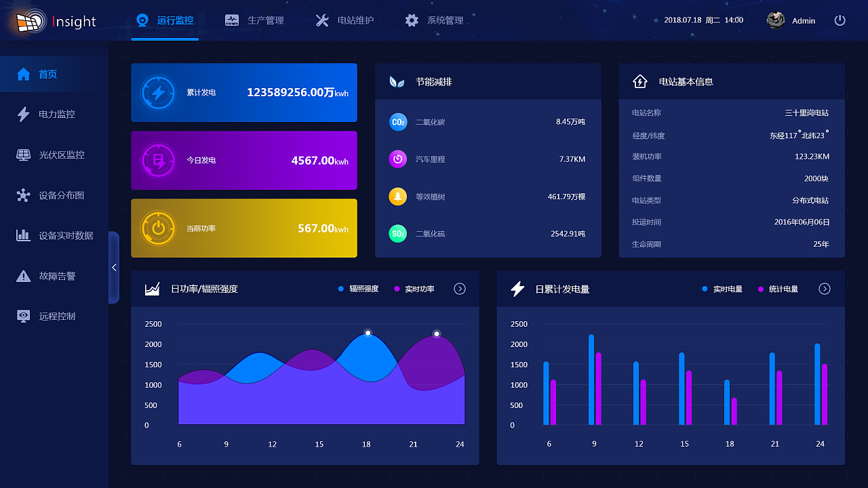The height and width of the screenshot is (488, 868).
Task: Click the 当前功率 yellow card
Action: click(x=244, y=228)
